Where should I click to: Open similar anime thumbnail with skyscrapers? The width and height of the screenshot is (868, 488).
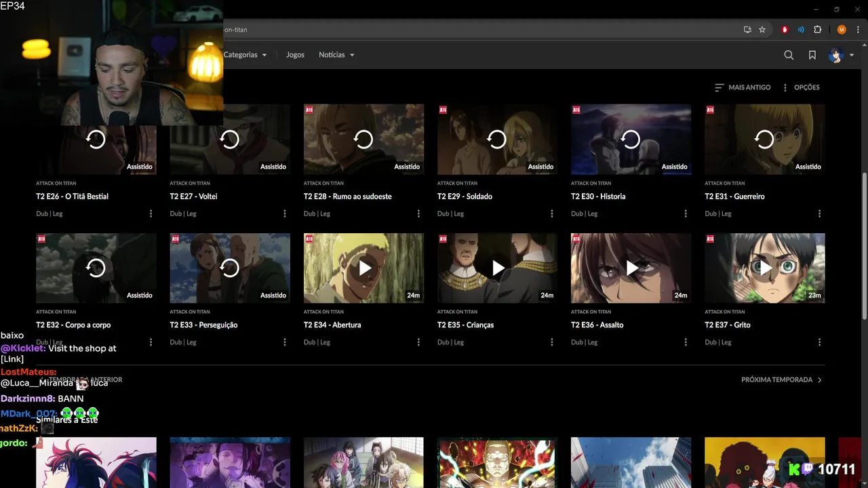[631, 462]
